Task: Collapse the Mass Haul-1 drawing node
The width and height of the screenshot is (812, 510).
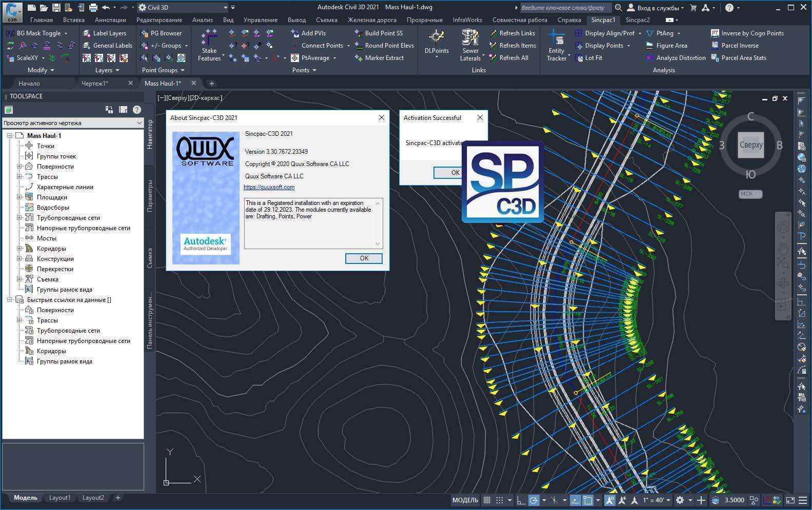Action: coord(9,135)
